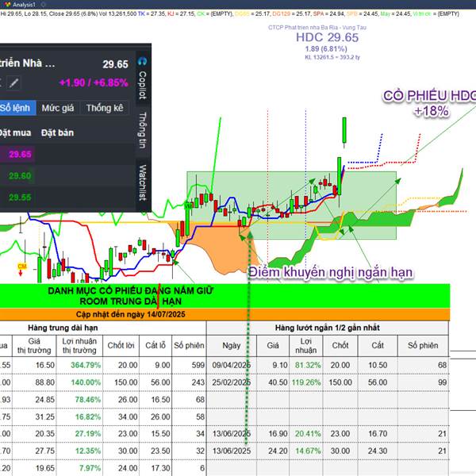Click the KJ = 27.15 indicator label
The width and height of the screenshot is (476, 476).
[181, 14]
